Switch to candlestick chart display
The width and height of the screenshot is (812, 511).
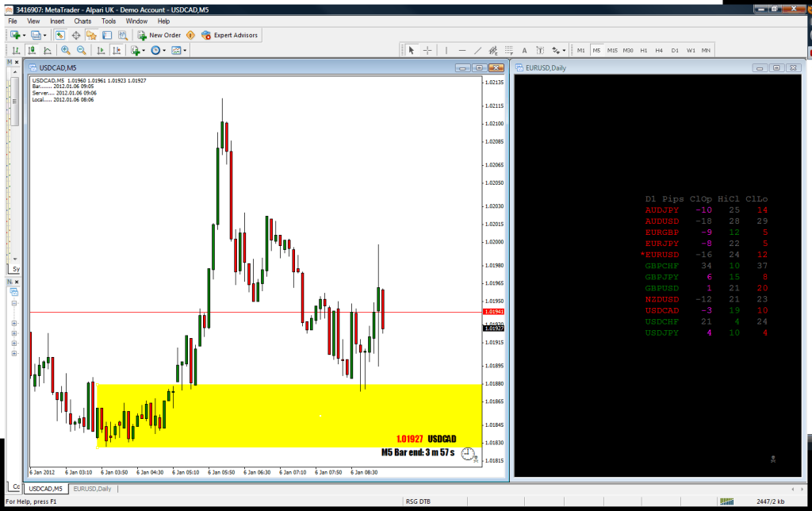(32, 50)
